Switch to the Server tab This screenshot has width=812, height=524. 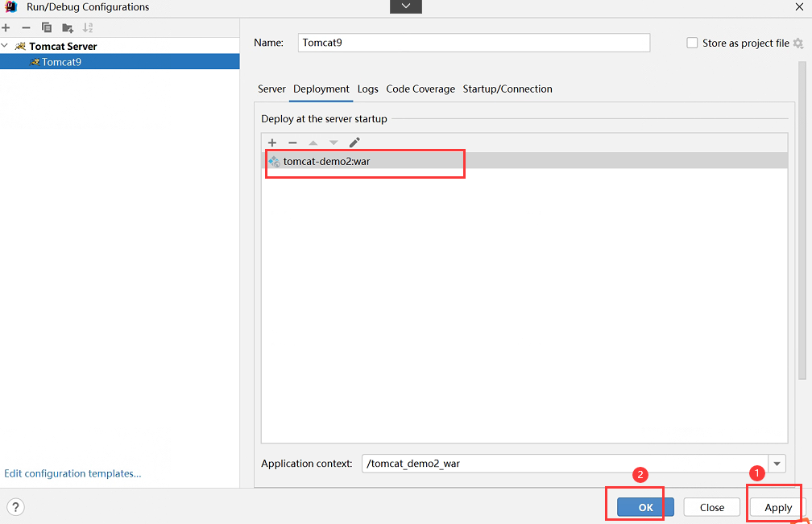coord(271,89)
